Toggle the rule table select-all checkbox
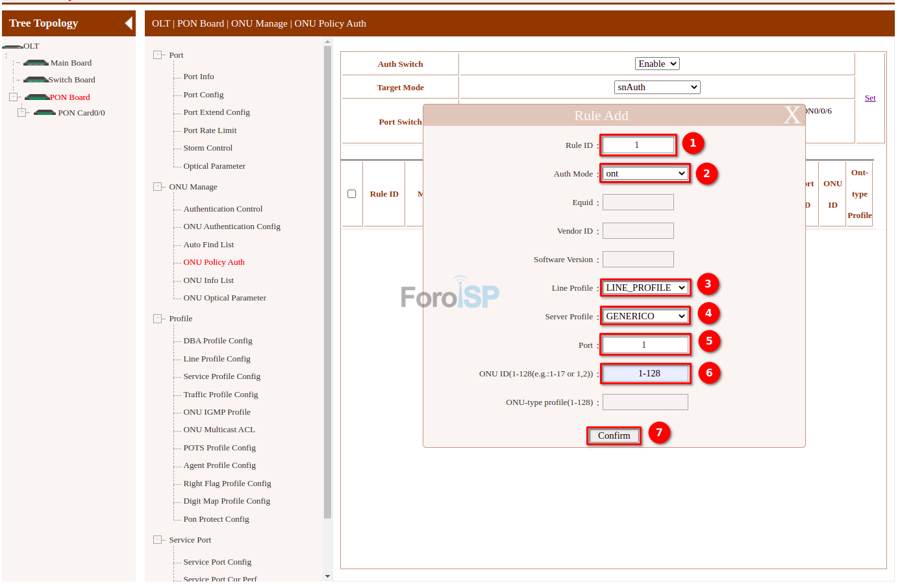The height and width of the screenshot is (588, 900). tap(352, 194)
